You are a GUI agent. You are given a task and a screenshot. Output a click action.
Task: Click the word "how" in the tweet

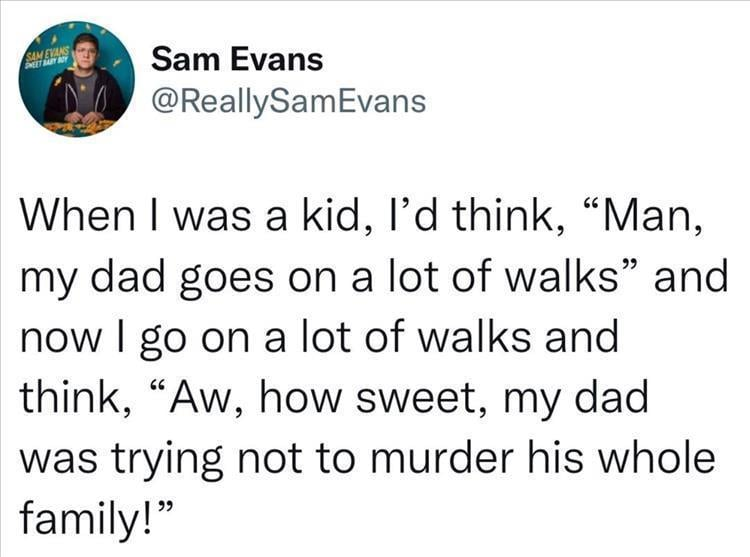pyautogui.click(x=300, y=397)
